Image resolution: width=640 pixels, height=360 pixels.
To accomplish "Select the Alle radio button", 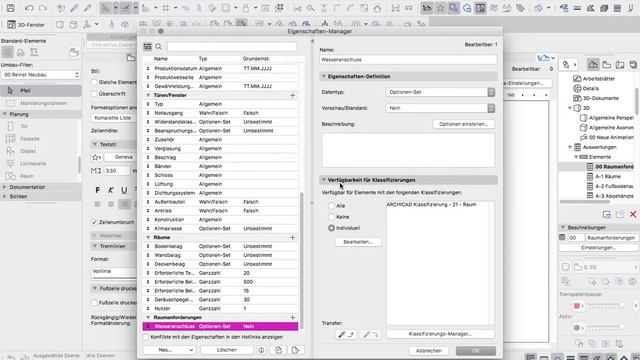I will click(x=331, y=206).
